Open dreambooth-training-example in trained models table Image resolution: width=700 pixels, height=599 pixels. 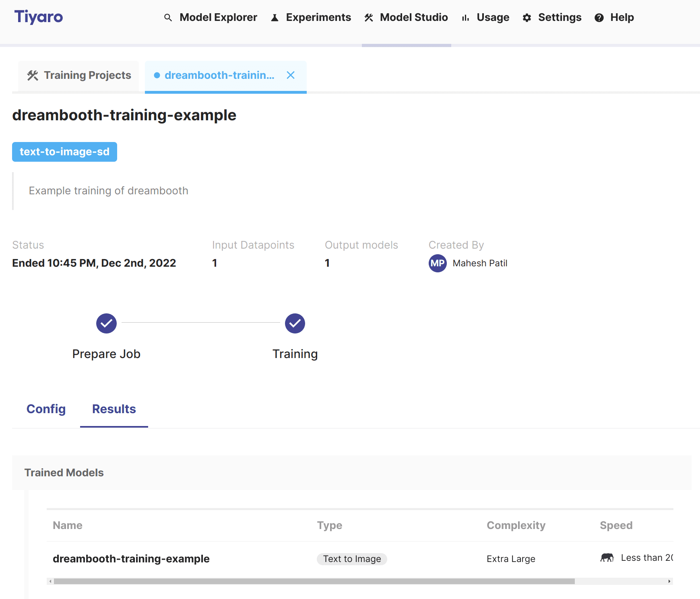(131, 558)
